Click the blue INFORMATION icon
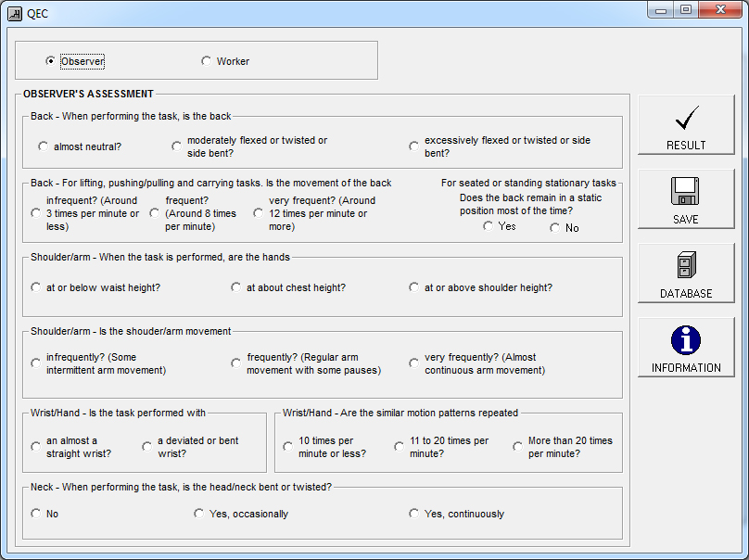749x560 pixels. (x=685, y=340)
